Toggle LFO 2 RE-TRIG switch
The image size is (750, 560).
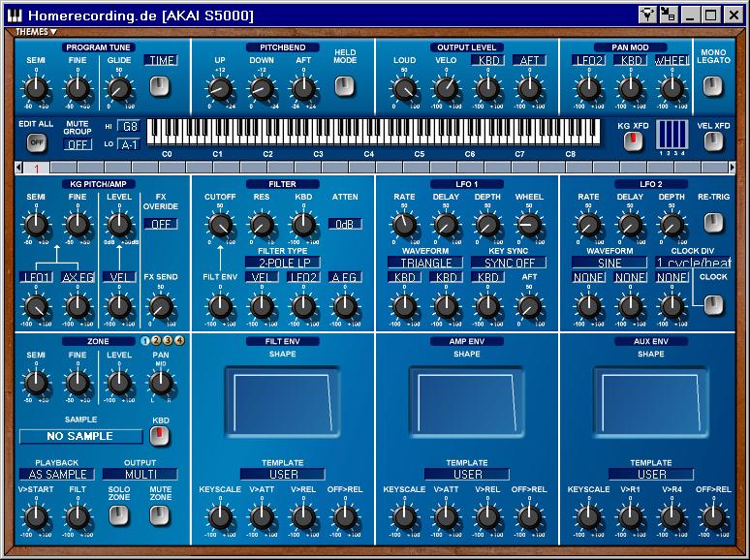click(x=713, y=223)
